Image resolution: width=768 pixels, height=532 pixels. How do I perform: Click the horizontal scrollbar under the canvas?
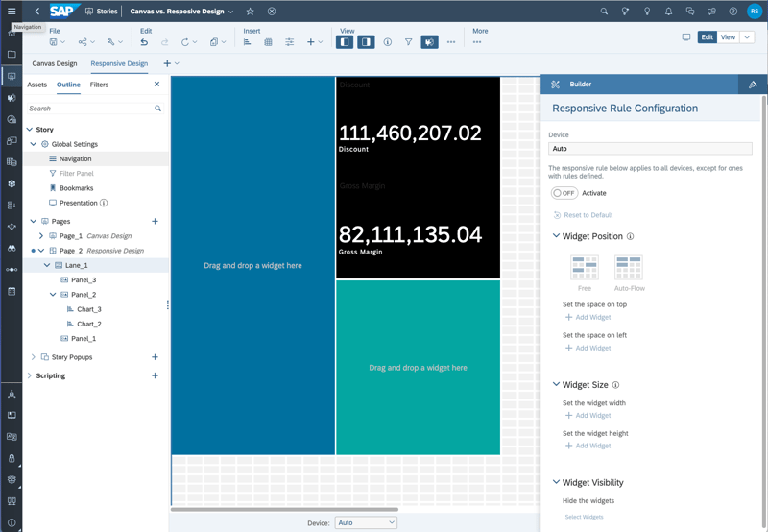pos(284,510)
